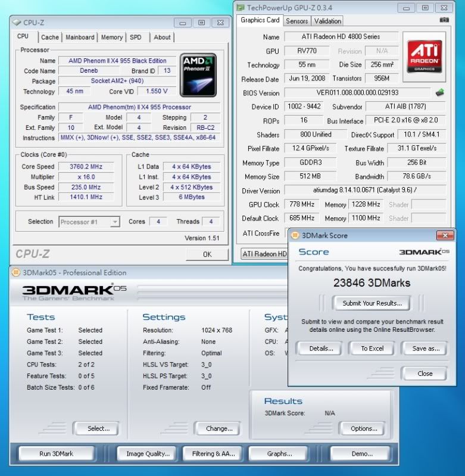Click the AMD Phenom II logo in CPU-Z
This screenshot has height=476, width=465.
(x=198, y=75)
